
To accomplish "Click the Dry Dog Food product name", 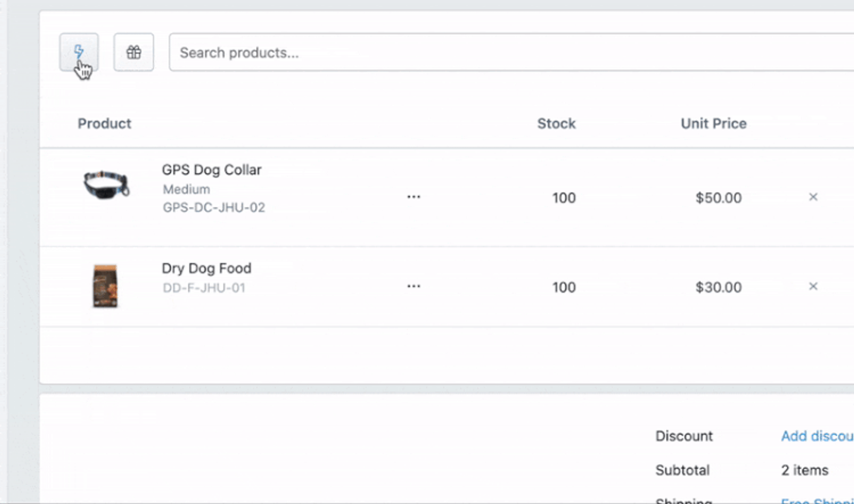I will pos(206,268).
